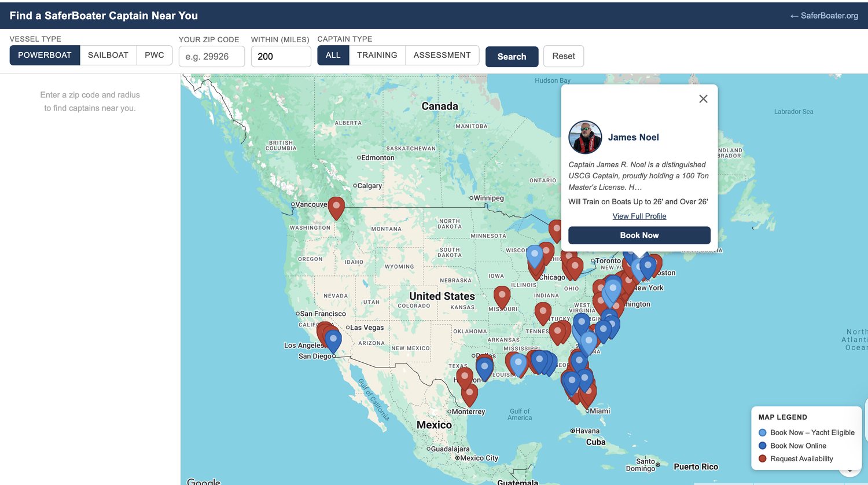This screenshot has height=485, width=868.
Task: Click the Within (Miles) radius field
Action: click(x=281, y=56)
